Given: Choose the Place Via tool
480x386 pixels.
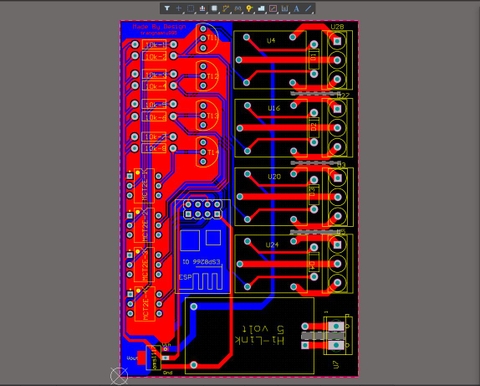Looking at the screenshot, I should tap(249, 9).
